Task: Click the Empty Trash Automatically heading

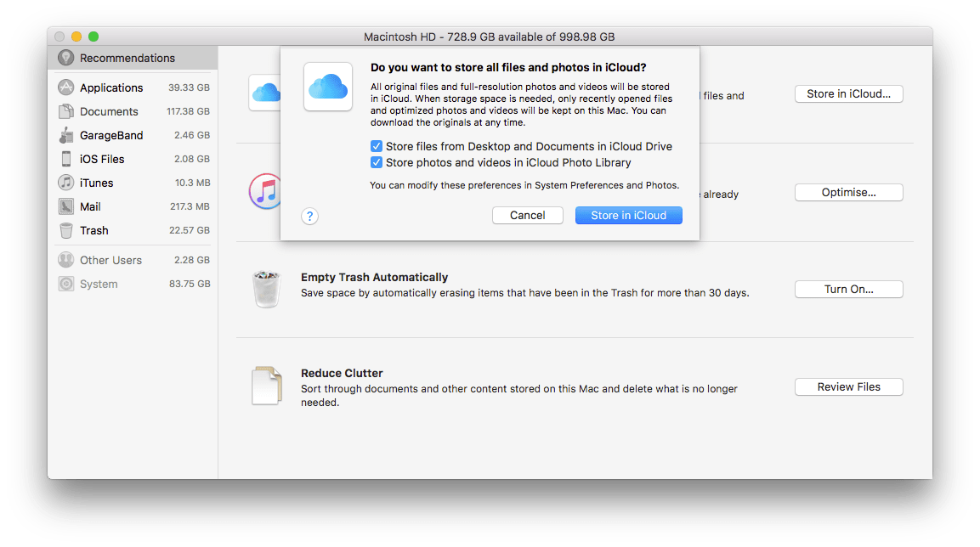Action: click(x=374, y=277)
